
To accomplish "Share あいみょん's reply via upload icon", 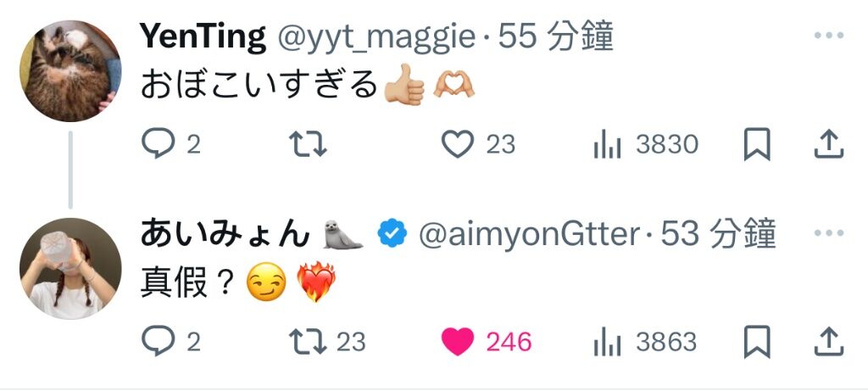I will (829, 342).
